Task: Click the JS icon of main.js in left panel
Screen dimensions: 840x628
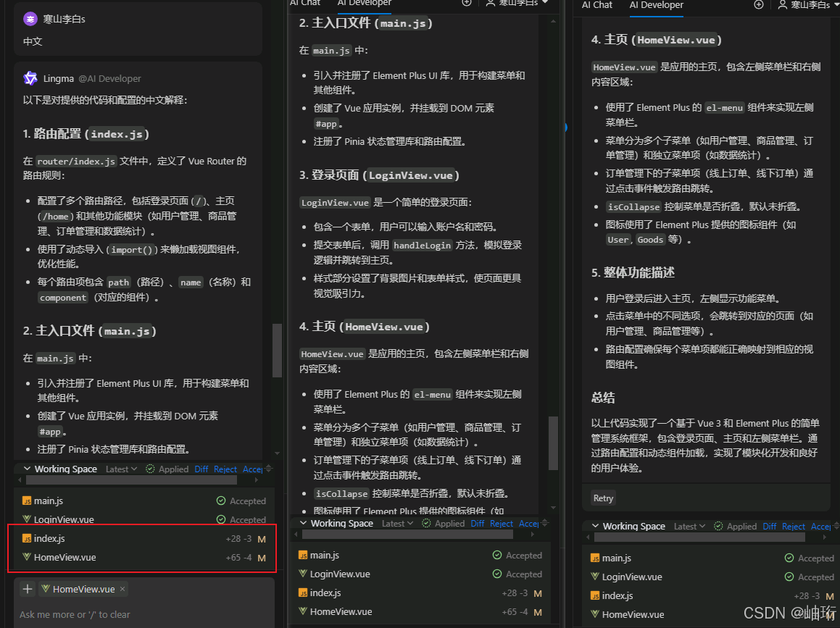Action: click(x=27, y=501)
